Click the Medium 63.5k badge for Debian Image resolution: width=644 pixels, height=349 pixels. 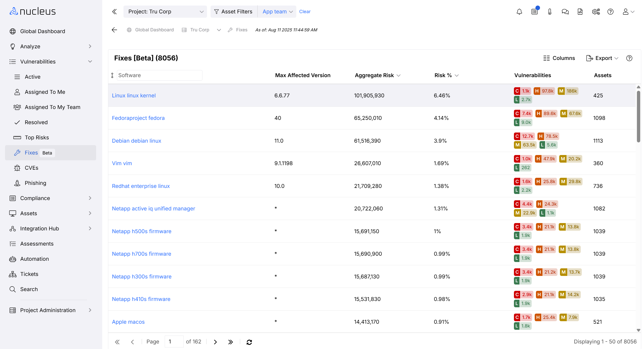point(525,145)
